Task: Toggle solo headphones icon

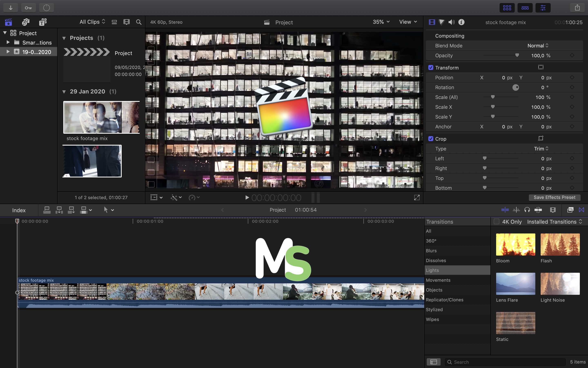Action: click(x=527, y=210)
